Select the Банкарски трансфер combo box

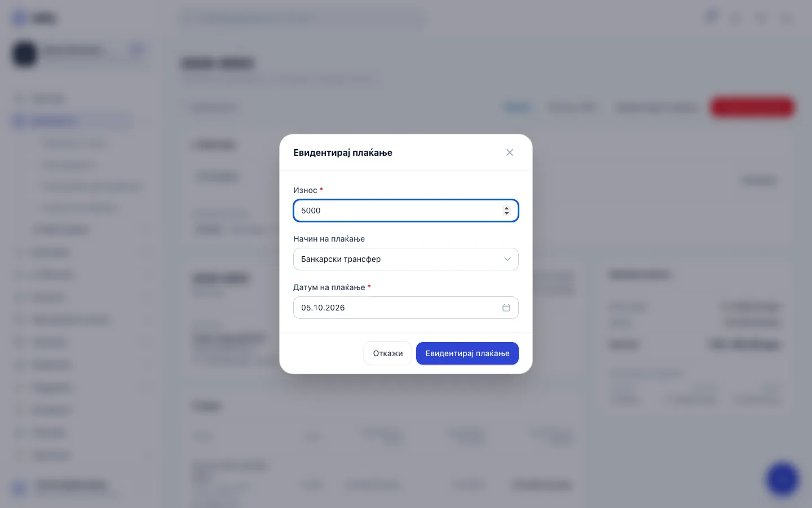(x=406, y=259)
